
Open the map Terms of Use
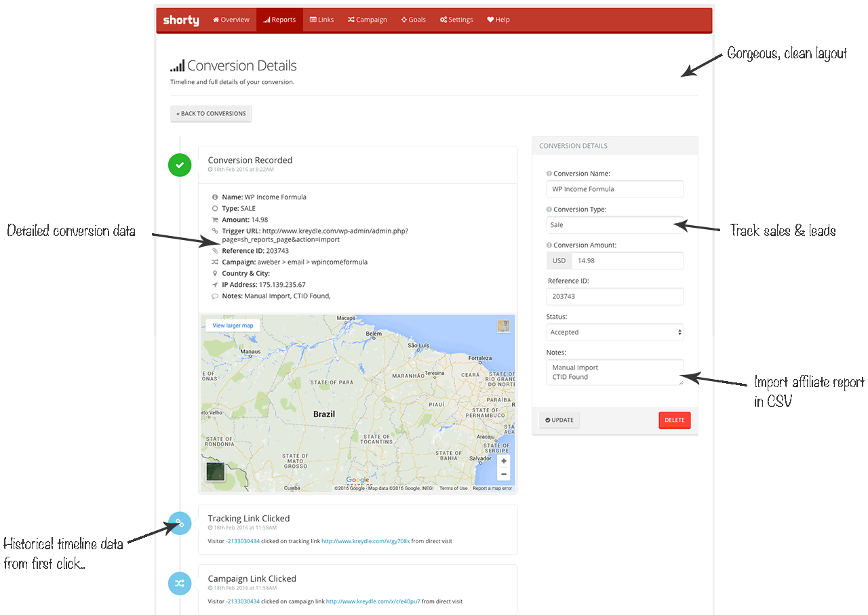pyautogui.click(x=453, y=488)
